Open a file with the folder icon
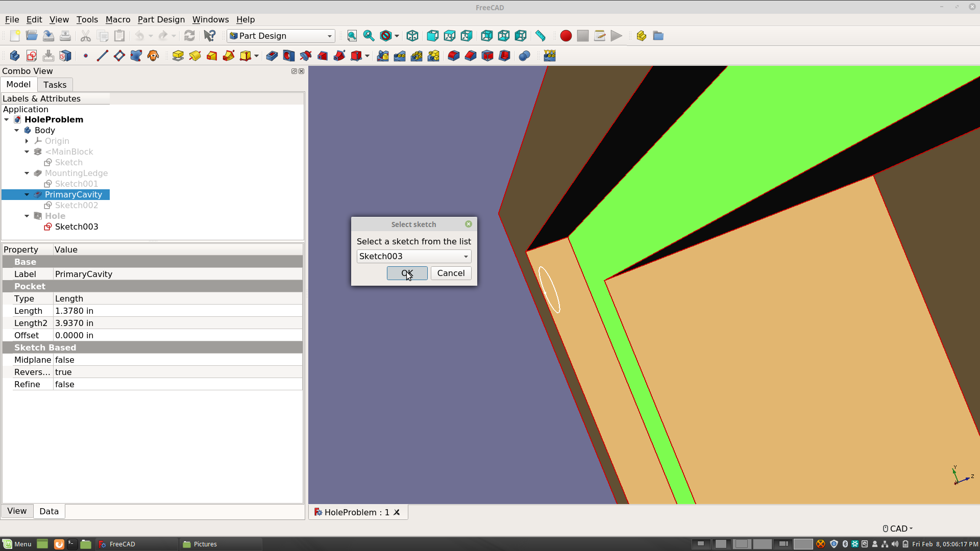980x551 pixels. point(32,36)
